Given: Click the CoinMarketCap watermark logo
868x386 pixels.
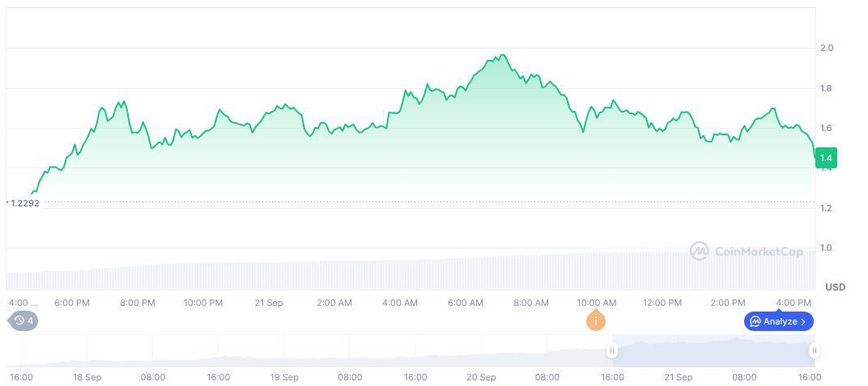Looking at the screenshot, I should [746, 252].
